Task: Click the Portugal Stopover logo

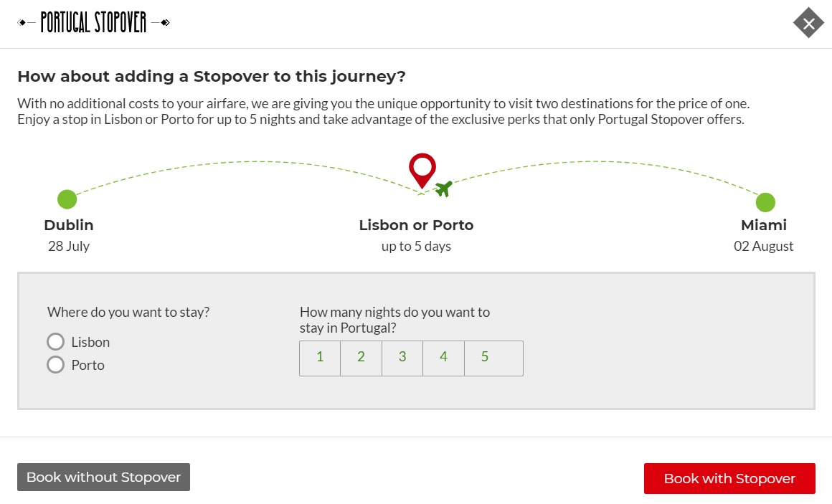Action: tap(93, 23)
